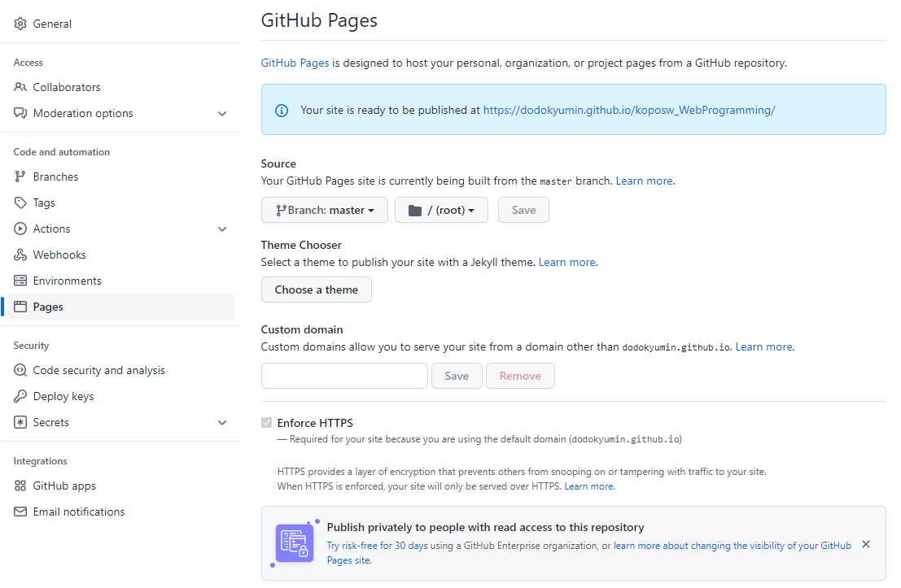Click the Code security shield-search icon
This screenshot has height=588, width=901.
point(20,370)
